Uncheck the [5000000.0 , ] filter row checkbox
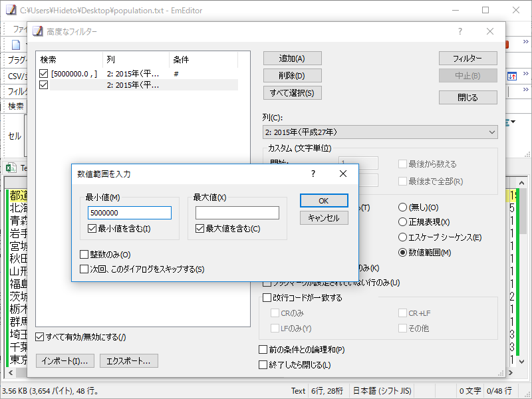532x399 pixels. [43, 73]
